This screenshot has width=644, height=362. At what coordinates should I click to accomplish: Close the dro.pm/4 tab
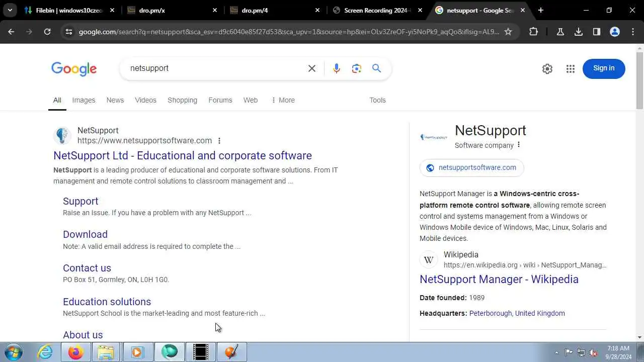coord(317,10)
